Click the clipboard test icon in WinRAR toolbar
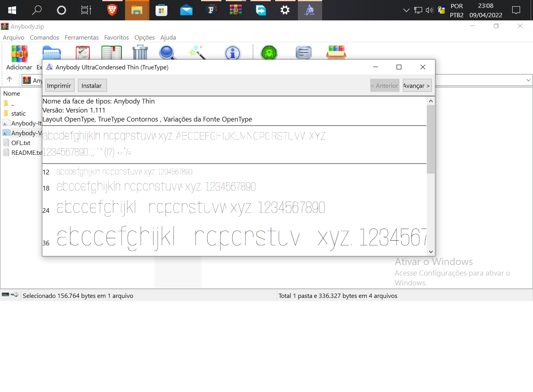The width and height of the screenshot is (533, 392). (83, 53)
